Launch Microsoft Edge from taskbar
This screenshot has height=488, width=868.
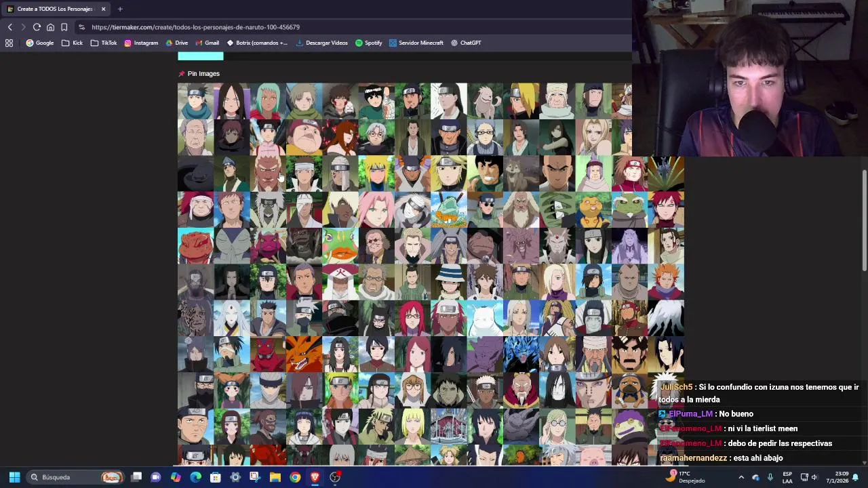(x=195, y=477)
